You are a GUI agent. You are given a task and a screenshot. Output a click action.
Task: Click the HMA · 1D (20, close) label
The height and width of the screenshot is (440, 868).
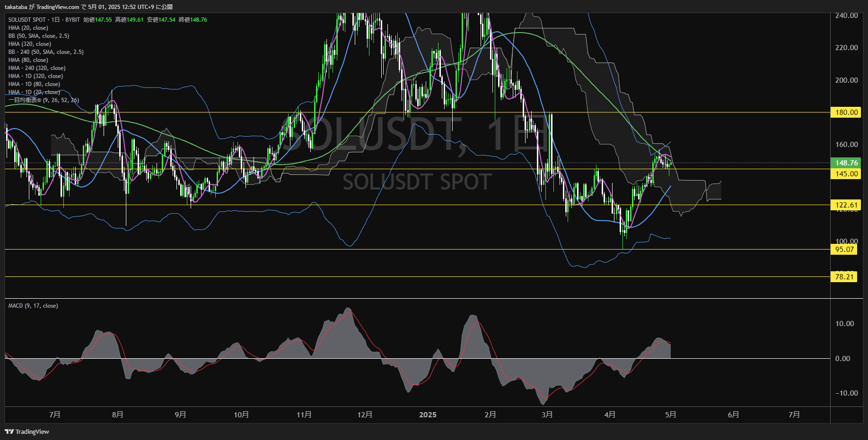[34, 92]
